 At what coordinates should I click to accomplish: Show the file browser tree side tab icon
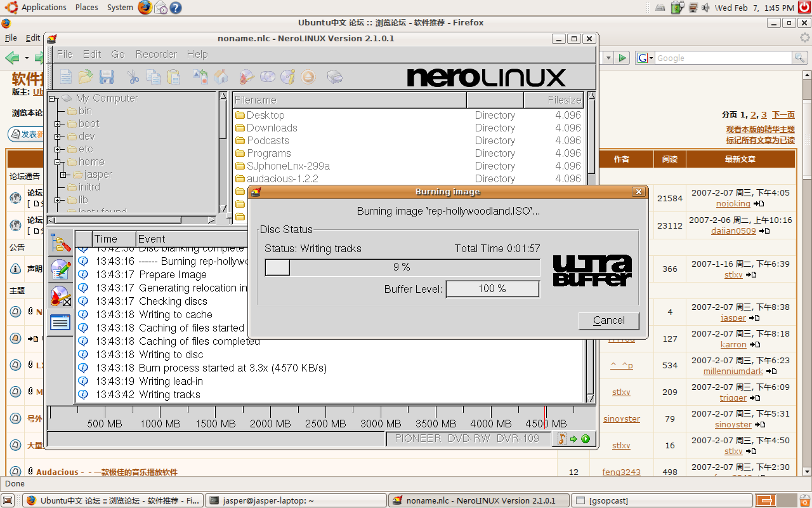click(x=60, y=243)
